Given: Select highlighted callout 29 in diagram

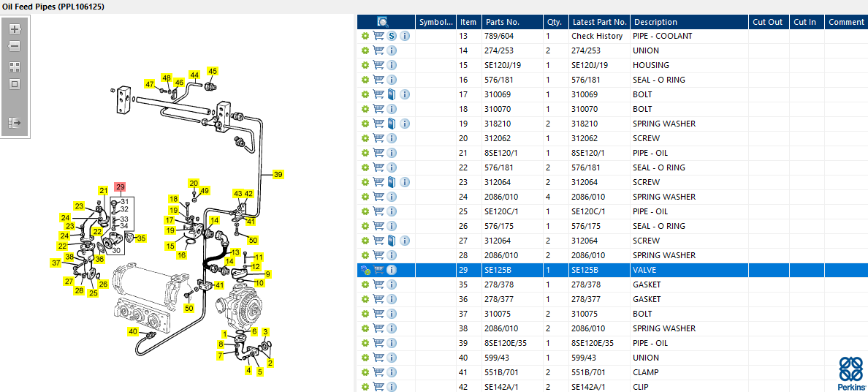Looking at the screenshot, I should [120, 186].
